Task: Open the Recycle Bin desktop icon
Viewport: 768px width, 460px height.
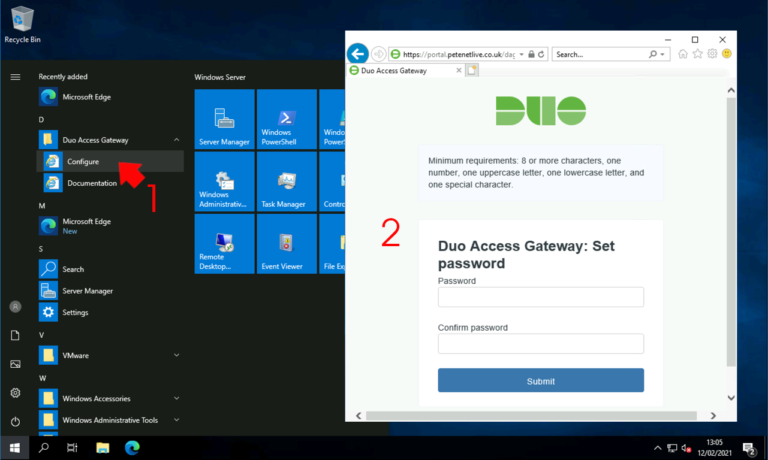Action: [x=22, y=24]
